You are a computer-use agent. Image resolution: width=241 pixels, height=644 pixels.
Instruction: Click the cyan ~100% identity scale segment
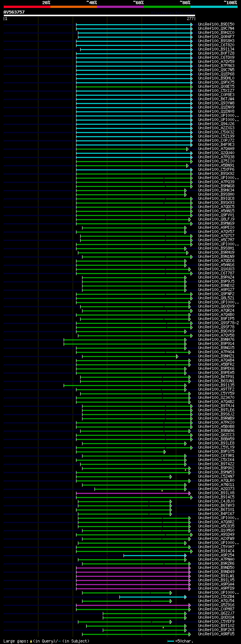pos(214,7)
